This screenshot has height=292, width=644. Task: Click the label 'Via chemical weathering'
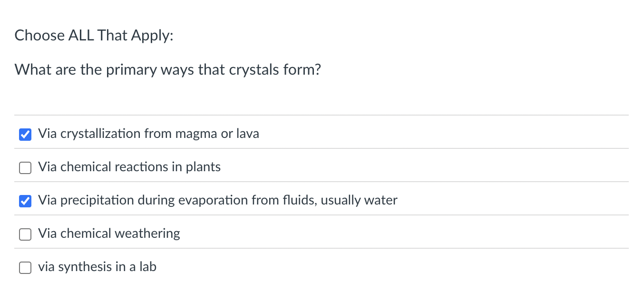pyautogui.click(x=109, y=234)
